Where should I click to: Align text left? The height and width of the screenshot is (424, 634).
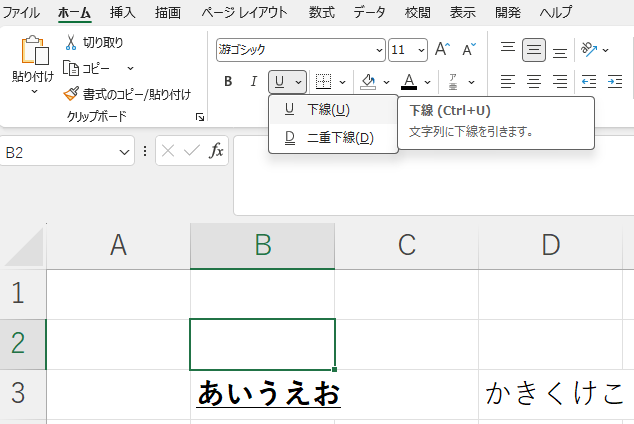(x=508, y=82)
